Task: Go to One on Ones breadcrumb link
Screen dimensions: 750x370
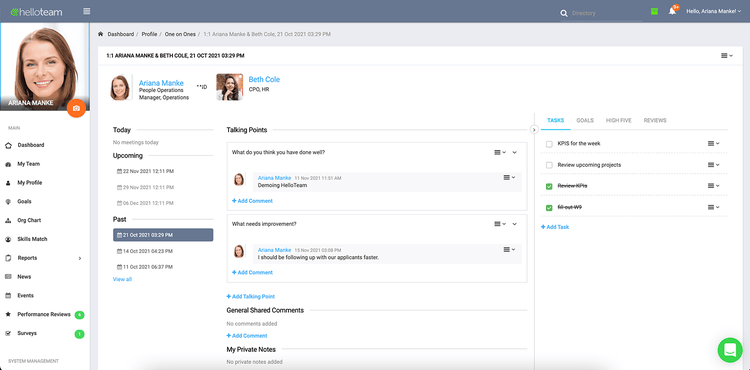Action: [180, 34]
